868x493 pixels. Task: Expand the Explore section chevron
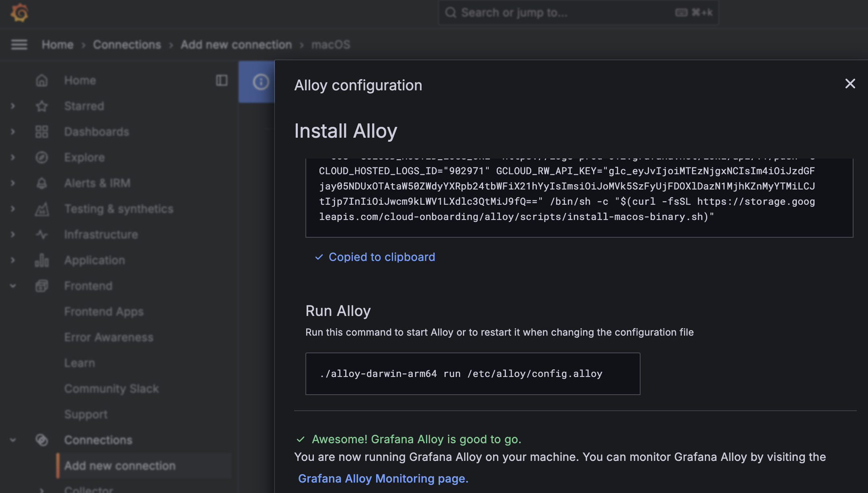[13, 157]
